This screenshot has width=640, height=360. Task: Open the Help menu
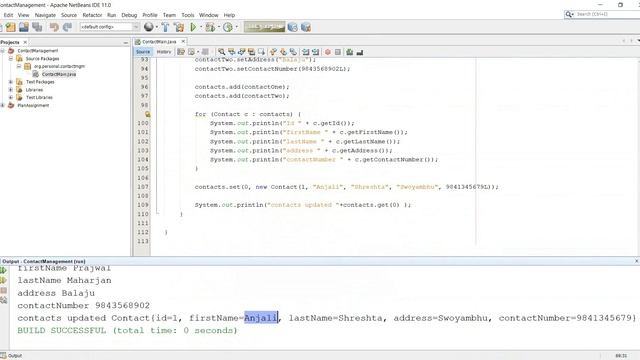[x=229, y=15]
